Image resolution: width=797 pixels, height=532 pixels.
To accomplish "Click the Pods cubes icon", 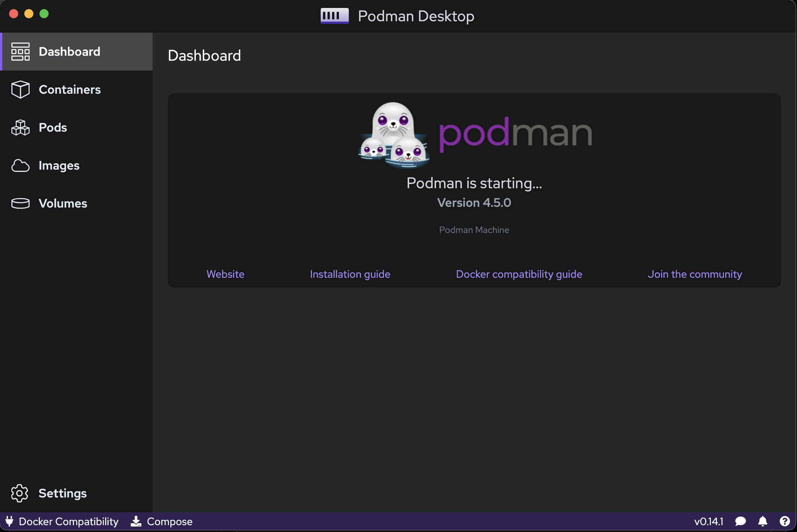I will tap(20, 127).
